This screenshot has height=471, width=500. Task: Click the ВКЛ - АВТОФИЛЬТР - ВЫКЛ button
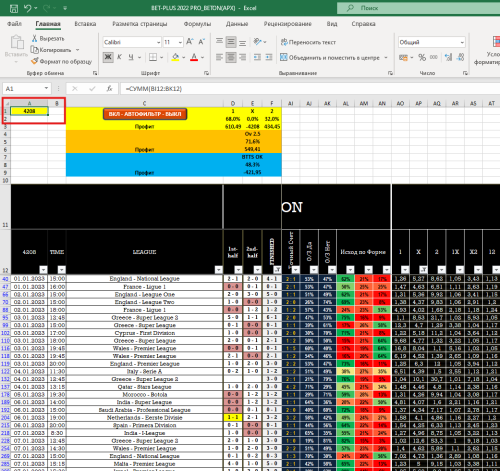tap(145, 114)
